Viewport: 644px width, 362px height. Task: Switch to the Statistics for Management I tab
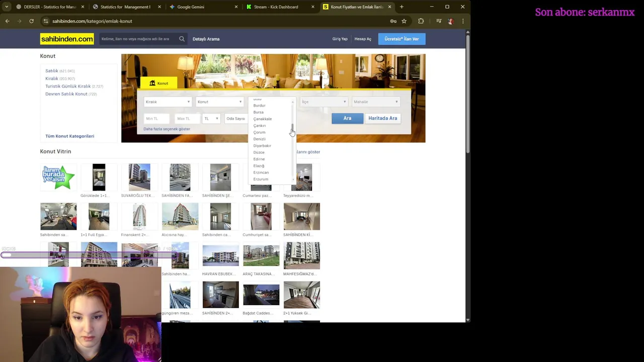[125, 7]
